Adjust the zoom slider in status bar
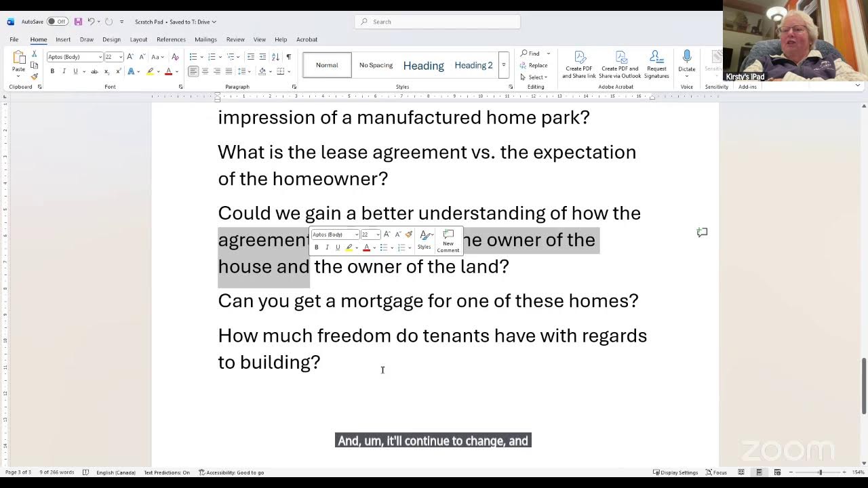The width and height of the screenshot is (868, 488). [x=820, y=472]
